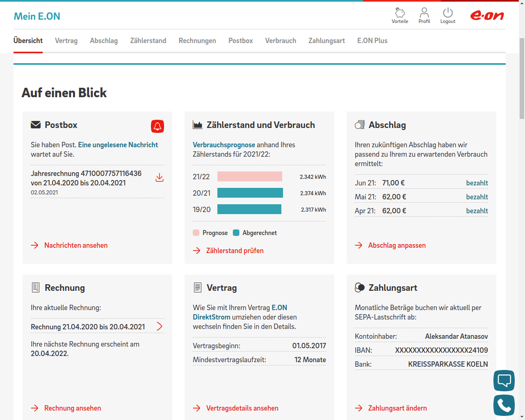Screen dimensions: 525x420
Task: Click bezahlt status for Apr 21
Action: (x=477, y=211)
